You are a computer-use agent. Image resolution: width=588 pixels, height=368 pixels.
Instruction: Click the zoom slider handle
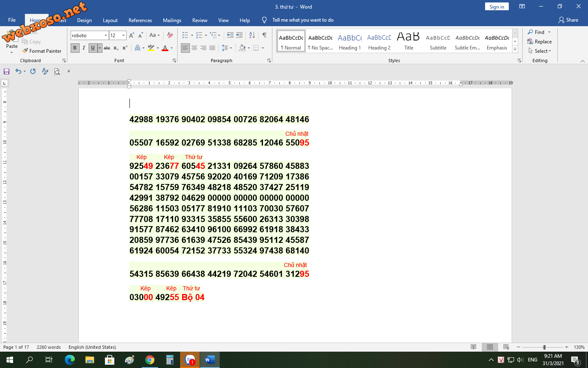click(544, 347)
